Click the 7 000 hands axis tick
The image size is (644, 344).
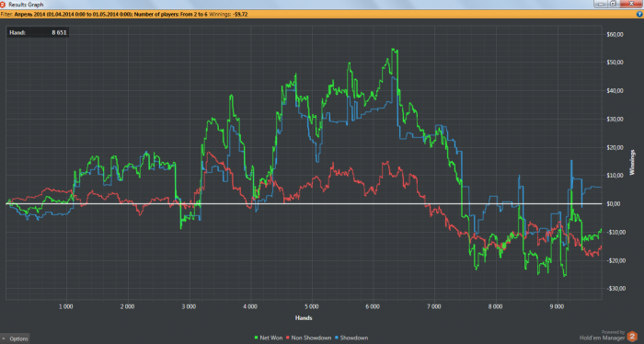[434, 306]
